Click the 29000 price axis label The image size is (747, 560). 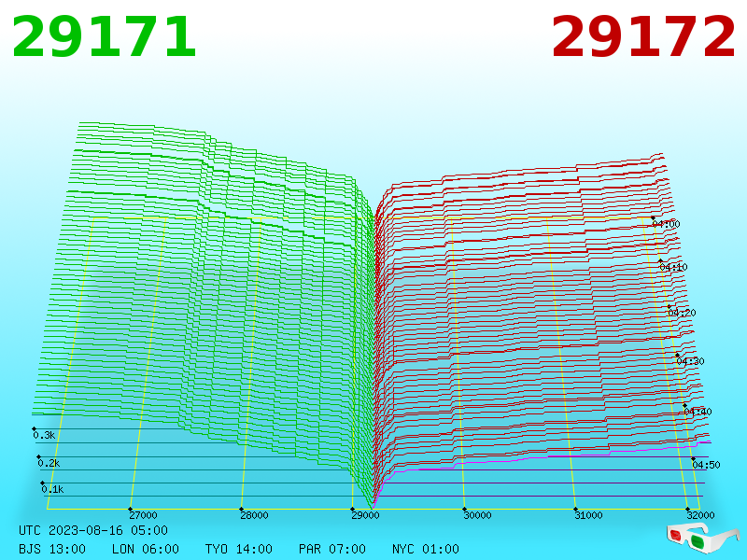365,515
